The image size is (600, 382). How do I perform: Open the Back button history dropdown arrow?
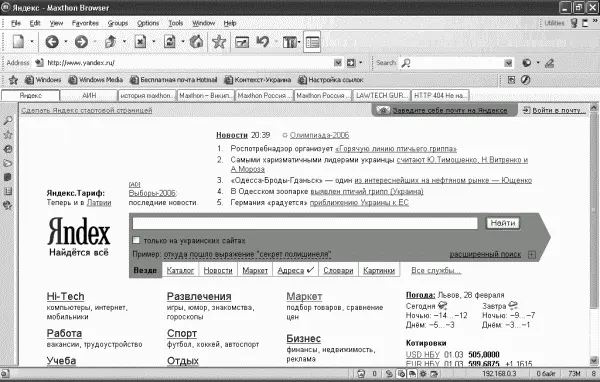pos(66,41)
